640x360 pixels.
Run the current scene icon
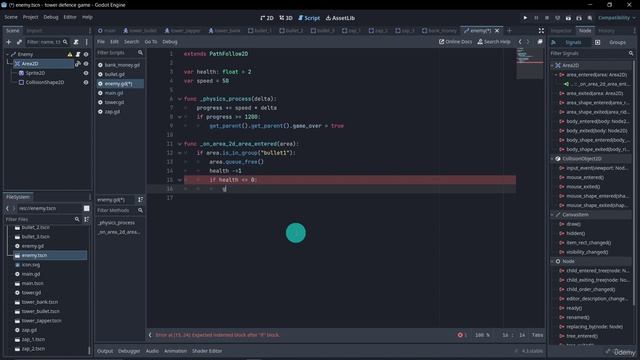click(568, 18)
